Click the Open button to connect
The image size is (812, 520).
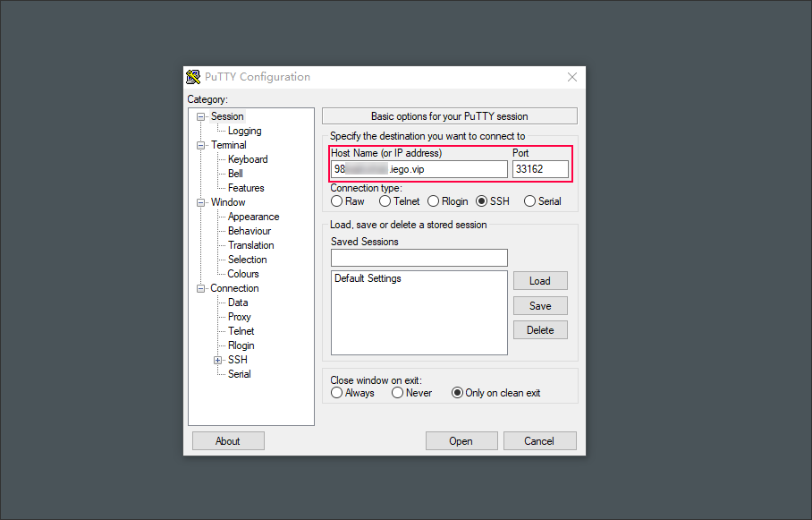[461, 440]
